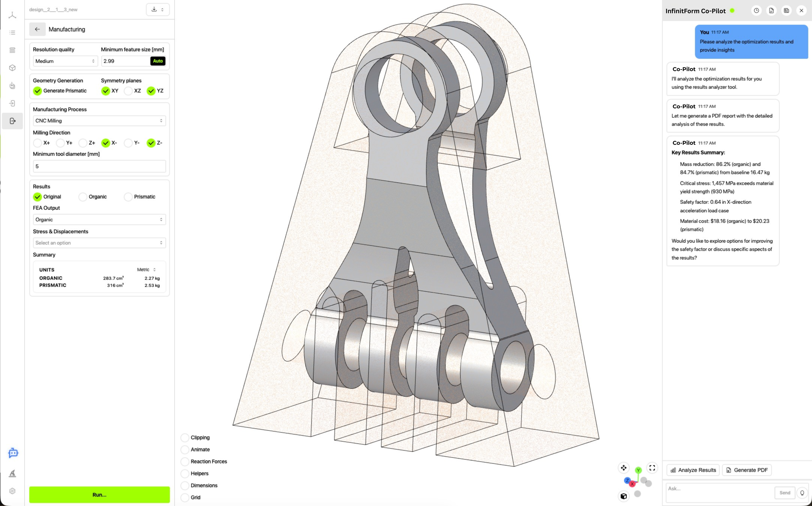812x506 pixels.
Task: Click the back arrow beside Manufacturing
Action: pyautogui.click(x=37, y=29)
